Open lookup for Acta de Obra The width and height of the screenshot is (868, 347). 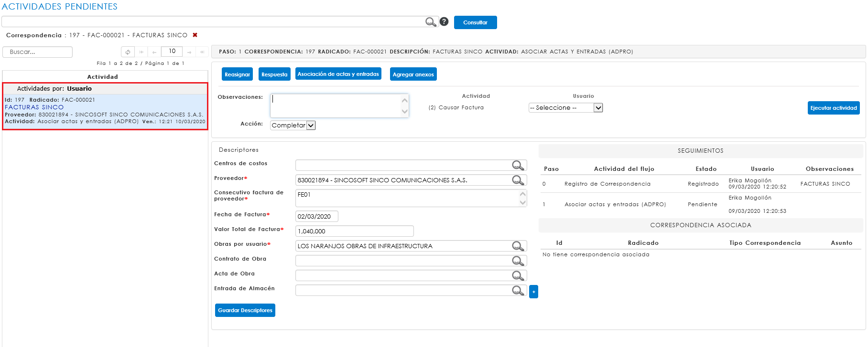click(518, 275)
